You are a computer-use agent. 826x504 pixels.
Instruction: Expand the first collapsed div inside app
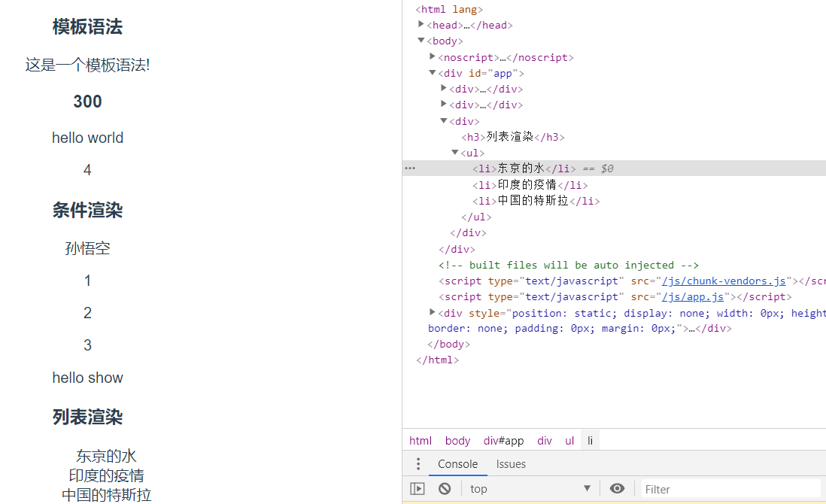(444, 88)
